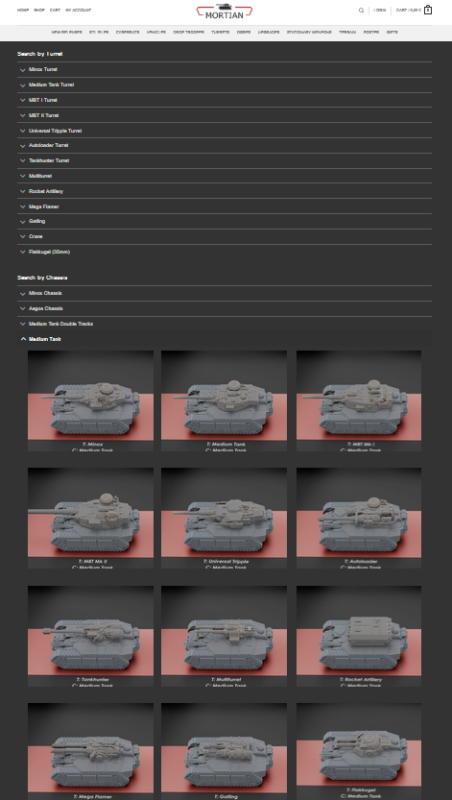Expand the Autoloader Turret section

(224, 145)
